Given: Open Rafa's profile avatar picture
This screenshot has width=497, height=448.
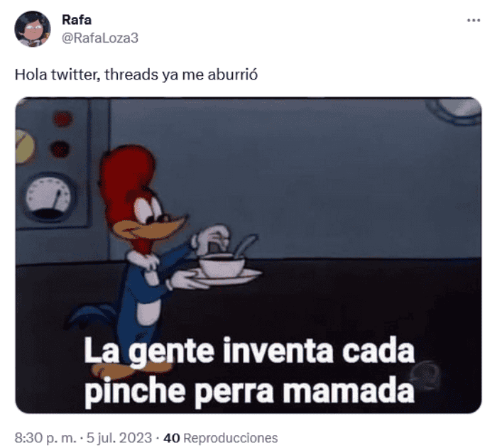Looking at the screenshot, I should (33, 29).
